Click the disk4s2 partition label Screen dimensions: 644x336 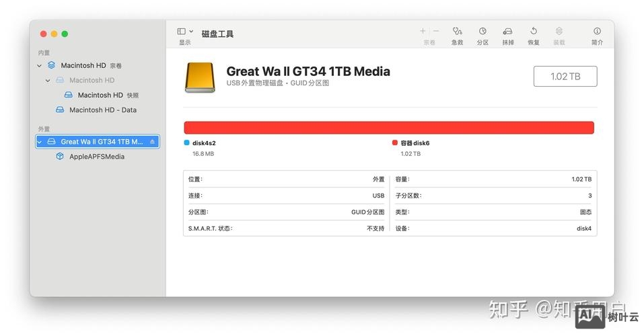coord(204,142)
